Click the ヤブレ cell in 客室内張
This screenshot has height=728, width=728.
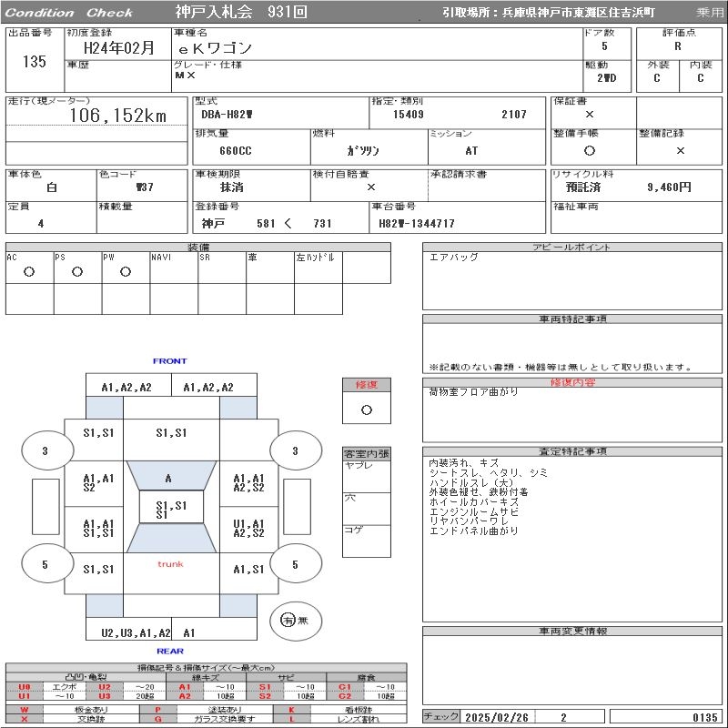pos(367,476)
